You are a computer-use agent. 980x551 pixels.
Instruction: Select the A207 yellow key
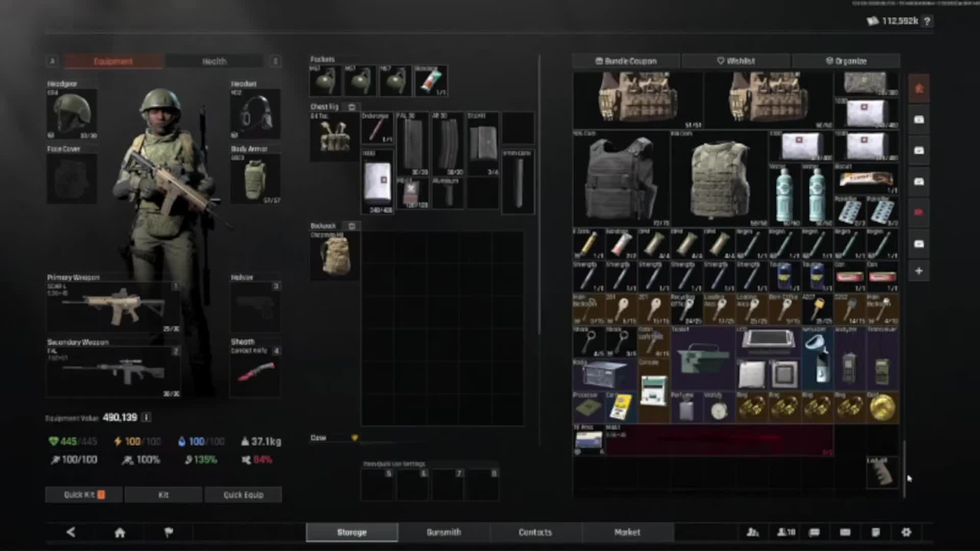pos(817,310)
